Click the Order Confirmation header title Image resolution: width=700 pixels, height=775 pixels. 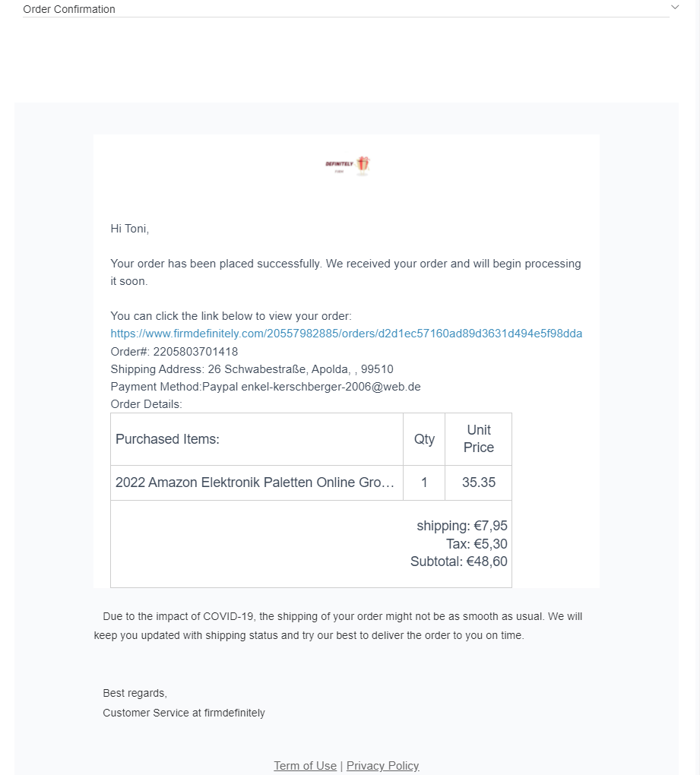point(69,9)
